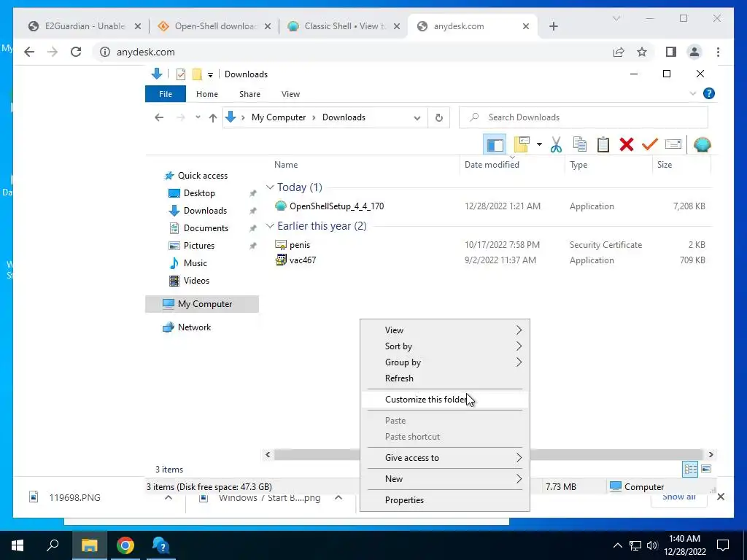The height and width of the screenshot is (560, 747).
Task: Click the red X Delete icon
Action: click(627, 144)
